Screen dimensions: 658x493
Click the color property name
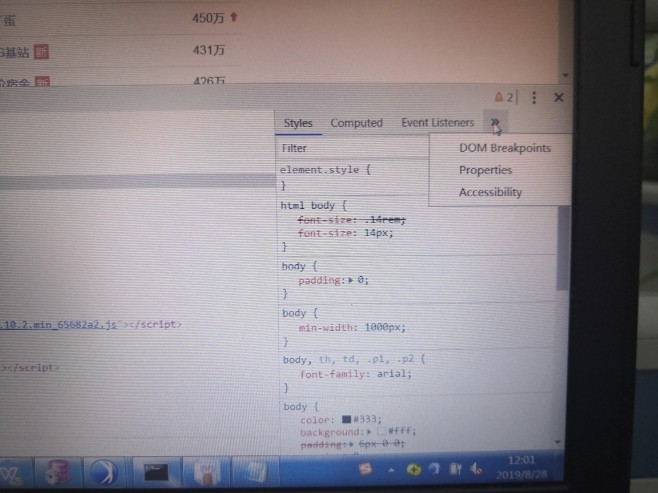pos(315,420)
